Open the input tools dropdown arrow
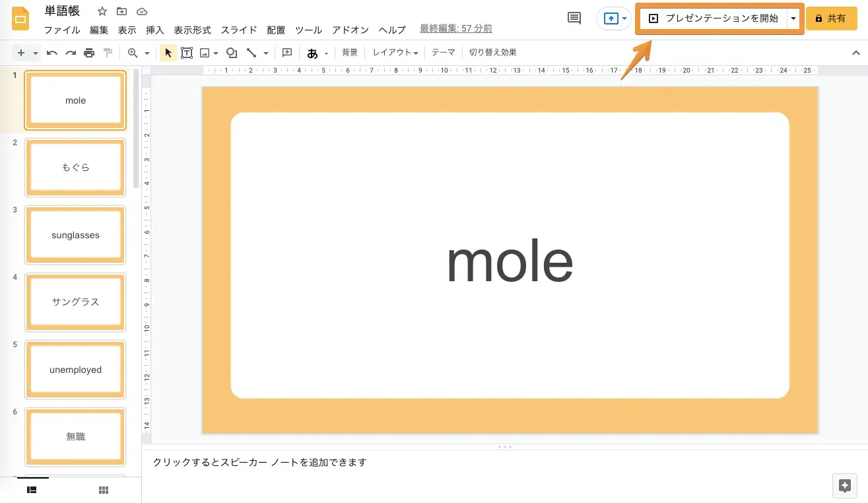 coord(326,53)
